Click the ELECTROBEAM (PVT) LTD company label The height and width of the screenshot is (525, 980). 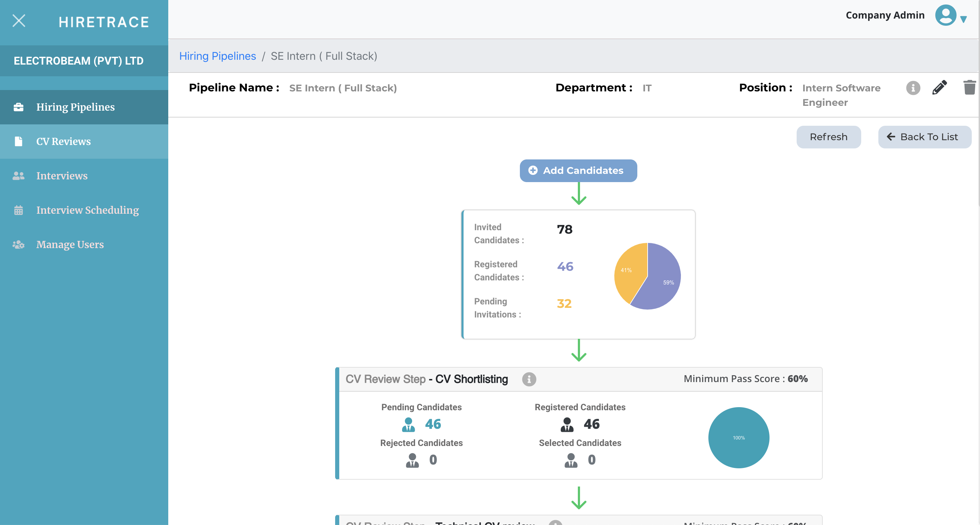pos(78,60)
